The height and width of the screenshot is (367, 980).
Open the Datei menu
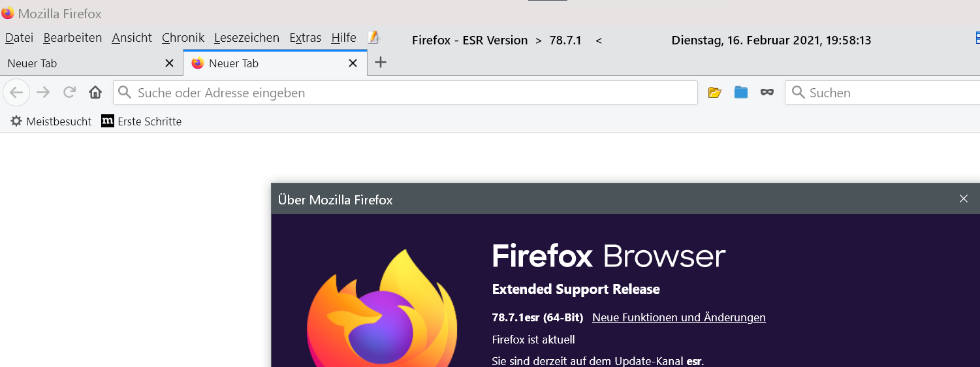coord(19,38)
